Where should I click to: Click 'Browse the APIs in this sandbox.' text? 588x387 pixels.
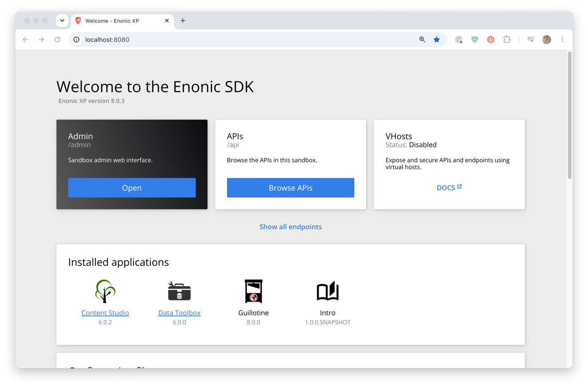coord(272,160)
